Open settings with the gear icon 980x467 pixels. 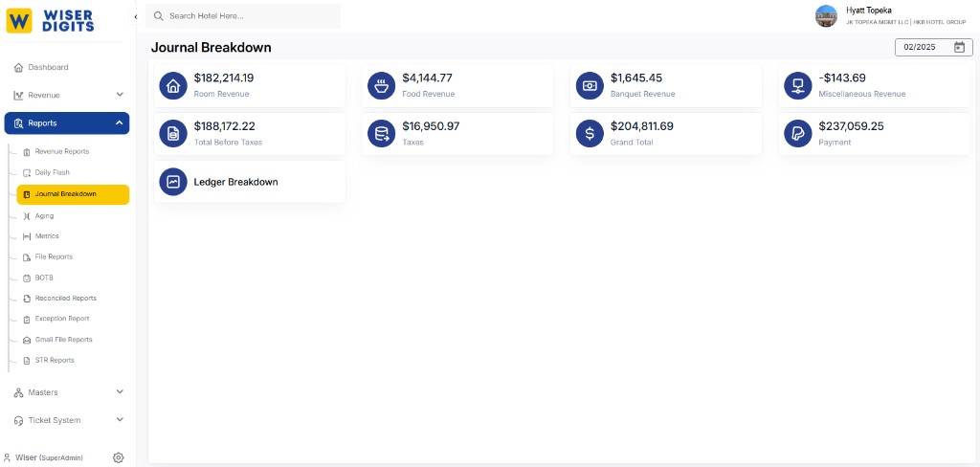click(x=118, y=457)
